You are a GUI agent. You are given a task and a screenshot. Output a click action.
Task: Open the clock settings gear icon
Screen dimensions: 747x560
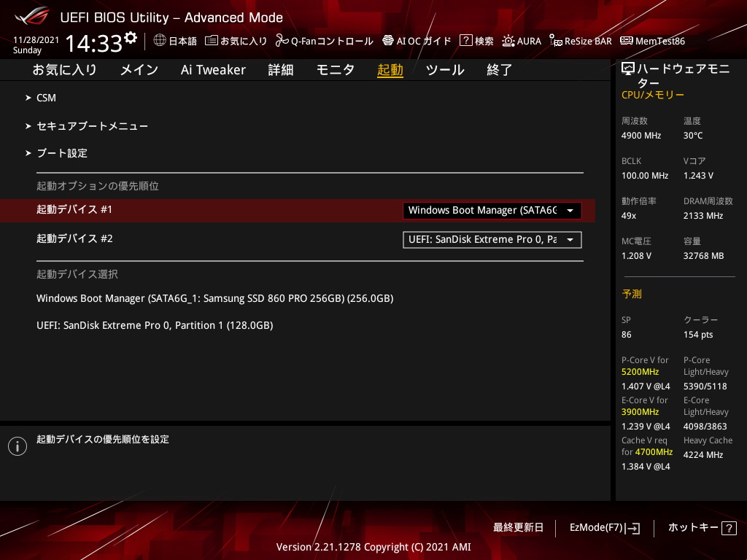pyautogui.click(x=131, y=37)
